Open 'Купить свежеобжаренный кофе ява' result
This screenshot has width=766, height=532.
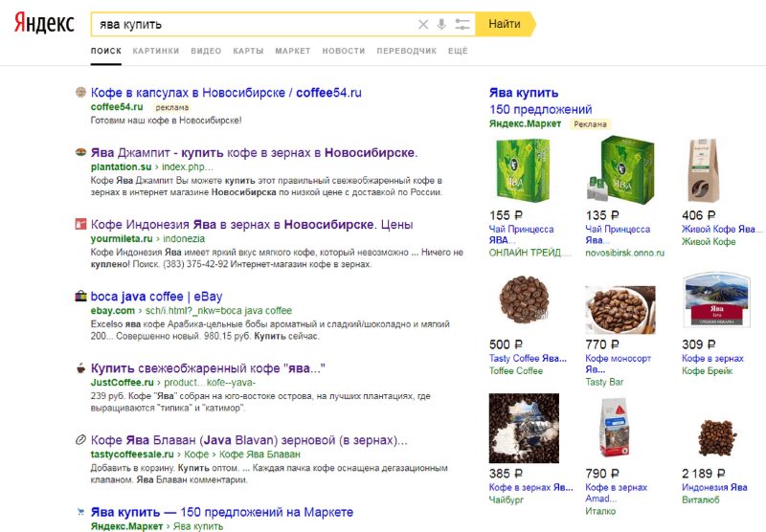pos(208,368)
